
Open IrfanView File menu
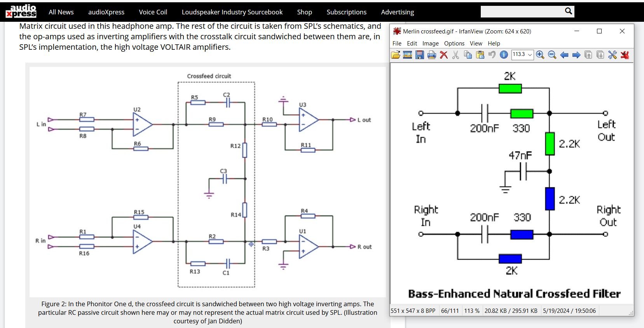397,44
